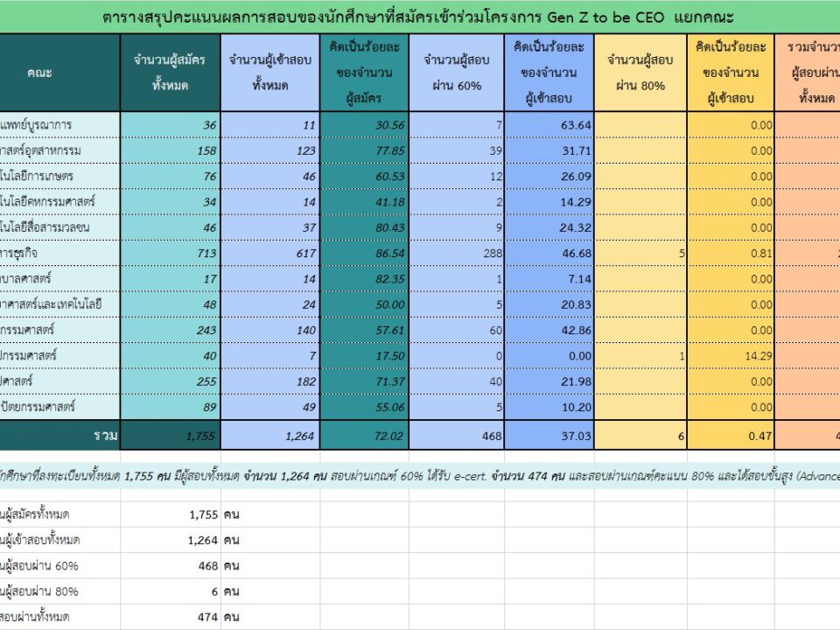Image resolution: width=840 pixels, height=630 pixels.
Task: Select the applicants cell showing 243
Action: (171, 330)
